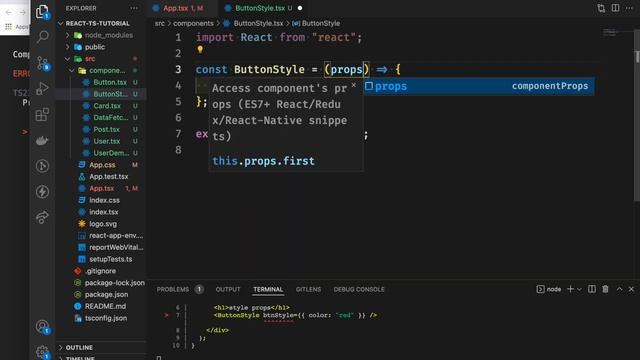Open the Output panel tab
640x360 pixels.
(x=228, y=289)
